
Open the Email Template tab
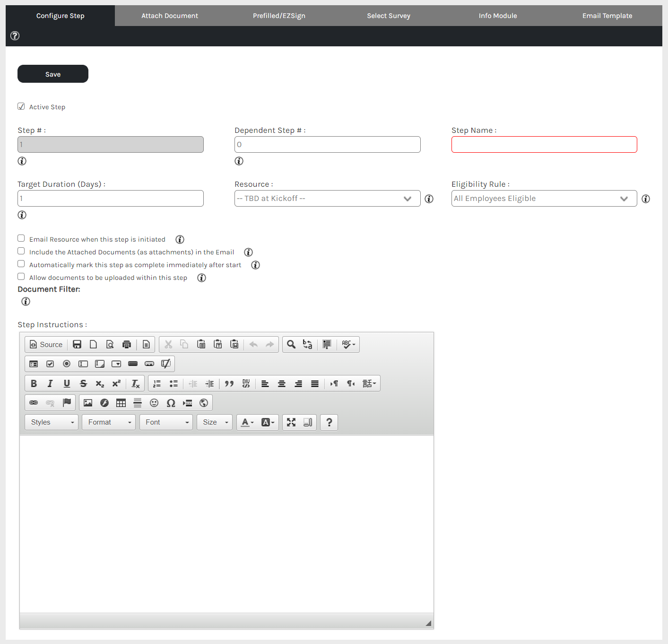607,16
